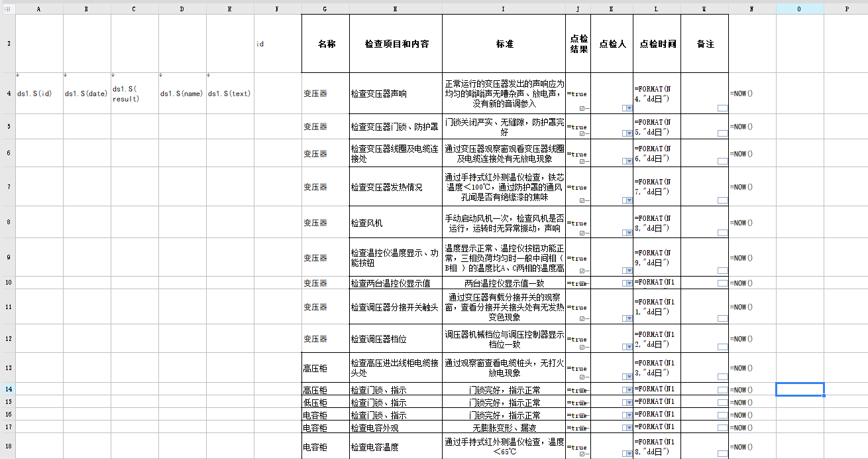868x459 pixels.
Task: Click the text widget icon in M9
Action: 722,271
